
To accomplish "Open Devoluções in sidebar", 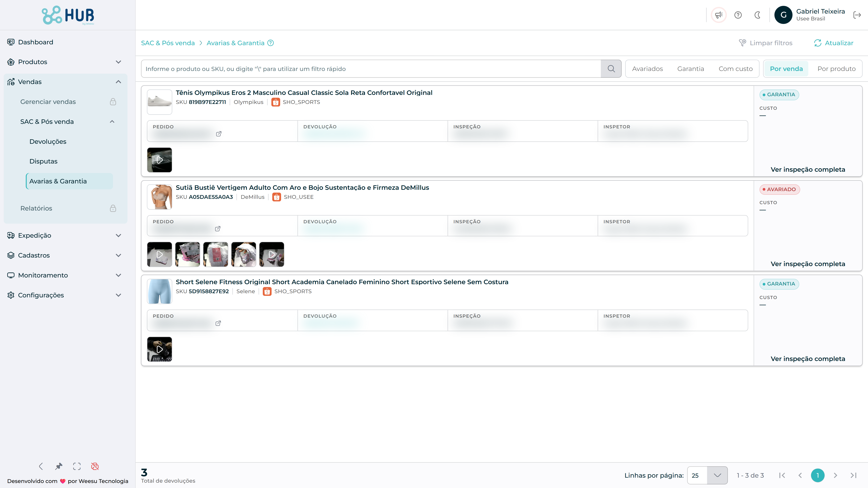I will point(69,141).
